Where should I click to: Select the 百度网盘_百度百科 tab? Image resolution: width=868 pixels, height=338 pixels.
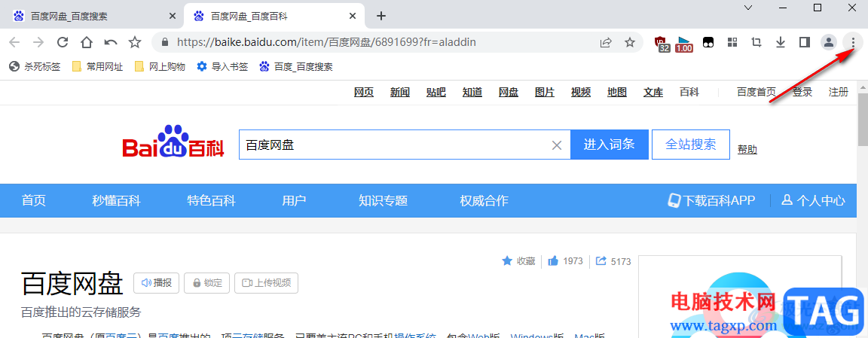coord(275,16)
